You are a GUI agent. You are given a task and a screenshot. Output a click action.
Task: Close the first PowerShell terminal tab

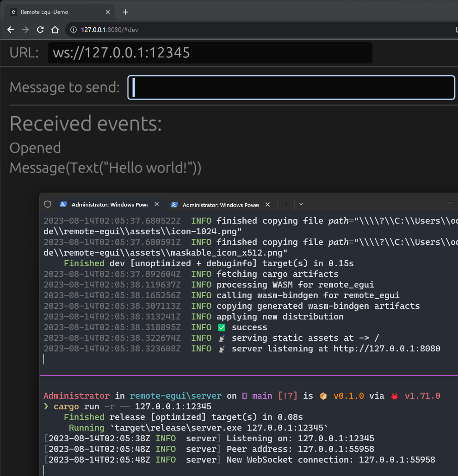tap(156, 204)
